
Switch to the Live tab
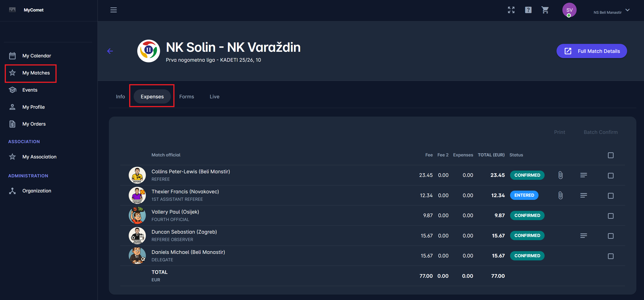(x=214, y=97)
